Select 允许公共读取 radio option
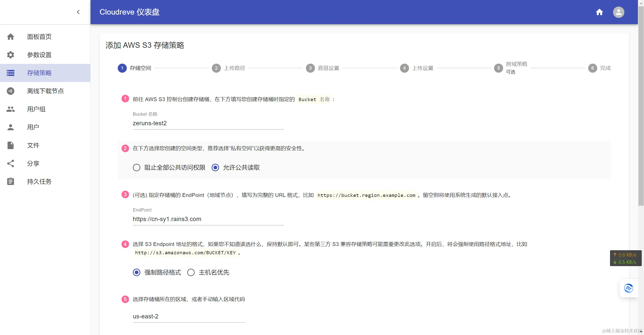The image size is (644, 335). [x=215, y=168]
